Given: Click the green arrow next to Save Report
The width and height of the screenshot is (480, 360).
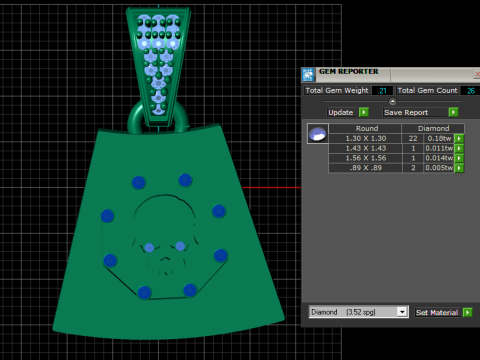Looking at the screenshot, I should (x=453, y=112).
